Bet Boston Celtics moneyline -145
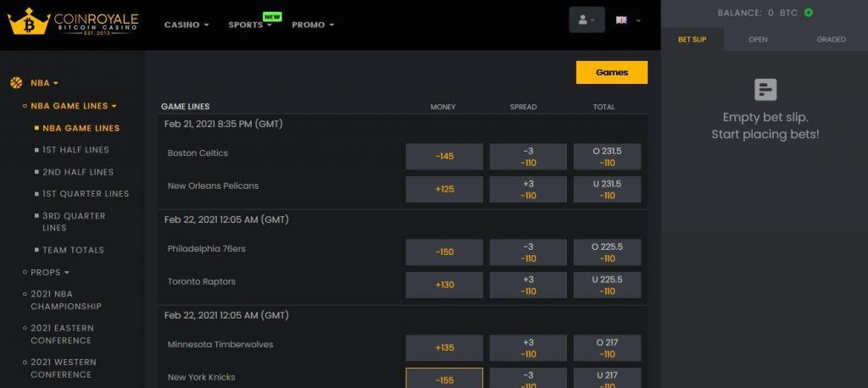 pyautogui.click(x=444, y=157)
